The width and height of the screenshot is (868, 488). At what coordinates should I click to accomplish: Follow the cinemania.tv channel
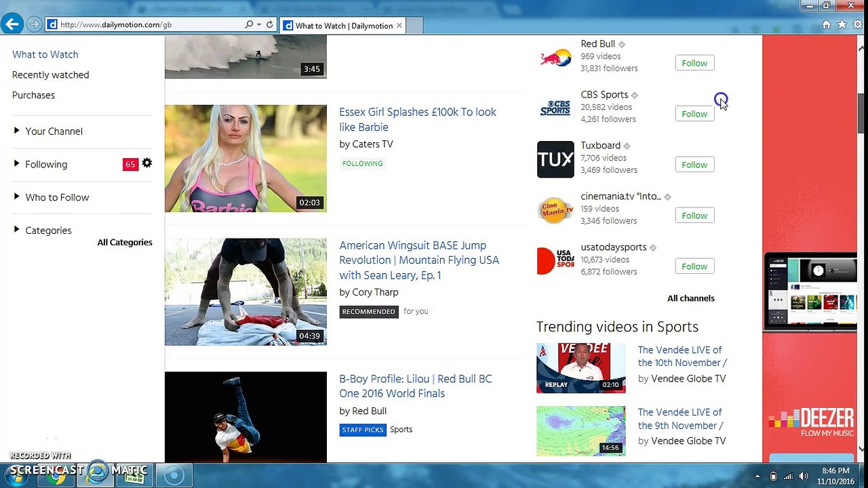click(694, 216)
